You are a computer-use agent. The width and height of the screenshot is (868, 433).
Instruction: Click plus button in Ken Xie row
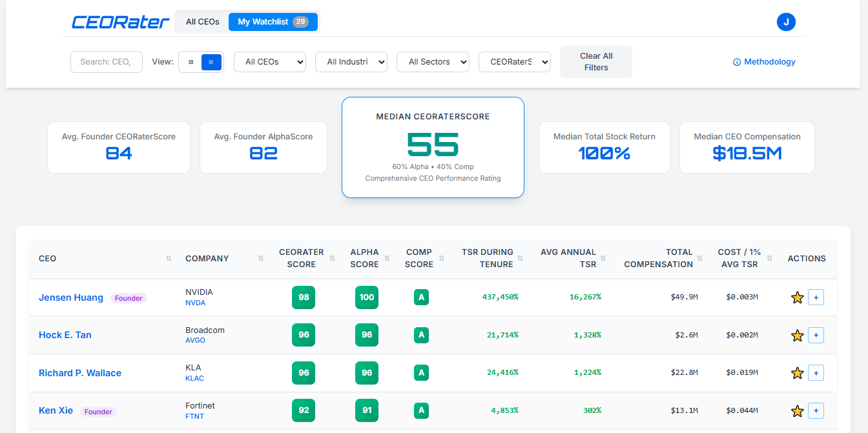816,411
